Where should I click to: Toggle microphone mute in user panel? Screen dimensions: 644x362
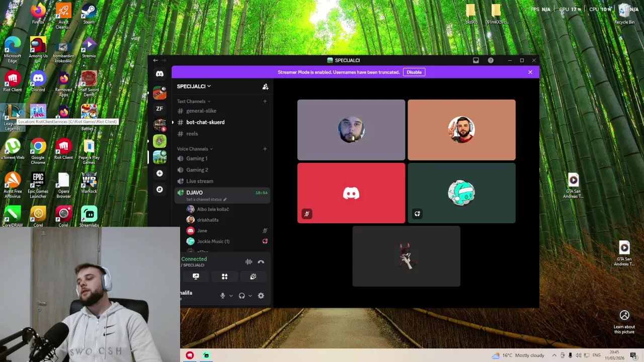point(222,296)
